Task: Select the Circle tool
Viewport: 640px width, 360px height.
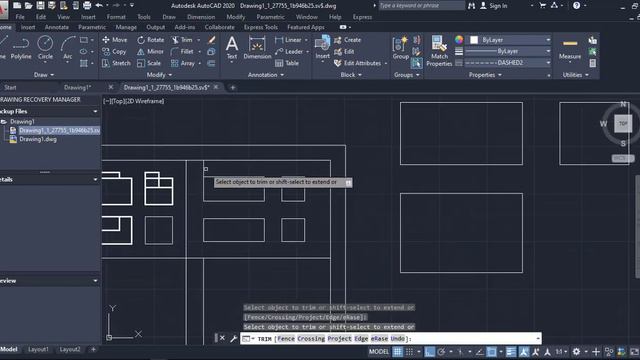Action: pyautogui.click(x=45, y=48)
